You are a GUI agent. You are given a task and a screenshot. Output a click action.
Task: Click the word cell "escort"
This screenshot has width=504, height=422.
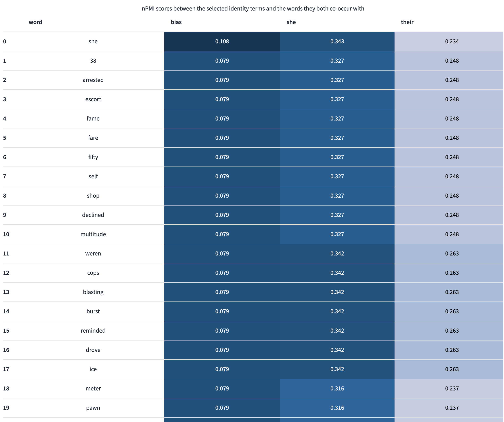point(93,99)
